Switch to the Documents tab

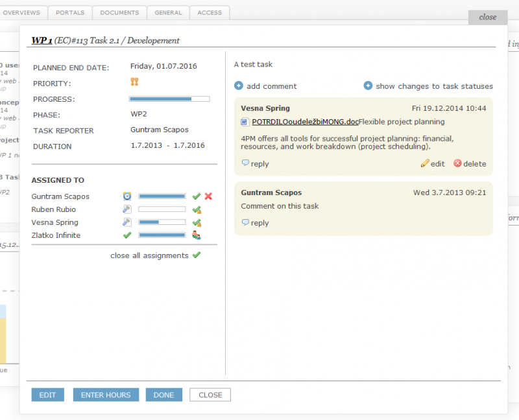(119, 12)
